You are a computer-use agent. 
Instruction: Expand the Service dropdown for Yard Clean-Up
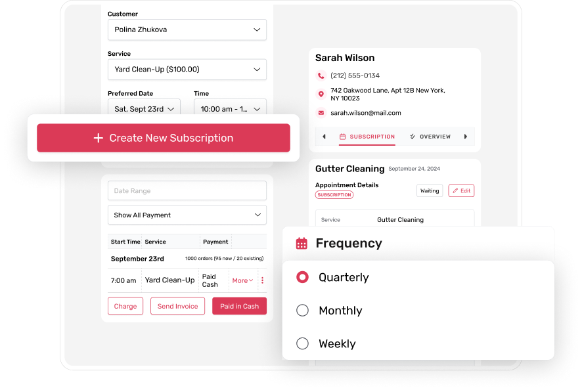[x=187, y=69]
